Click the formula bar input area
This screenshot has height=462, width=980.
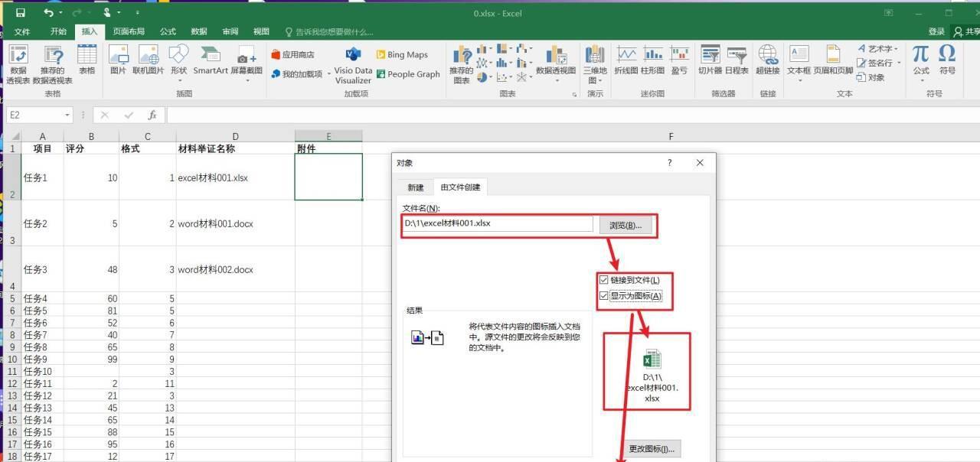(x=573, y=115)
